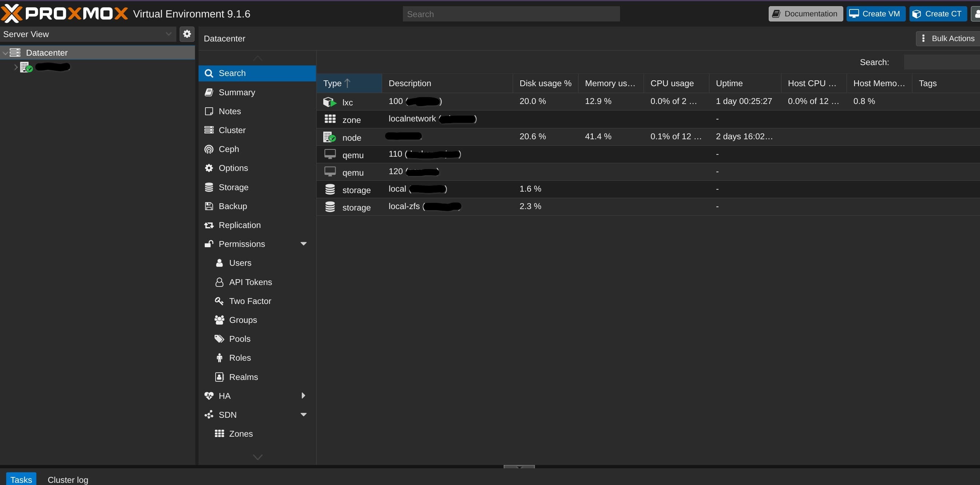Open the API Tokens menu item
Viewport: 980px width, 485px height.
point(257,282)
